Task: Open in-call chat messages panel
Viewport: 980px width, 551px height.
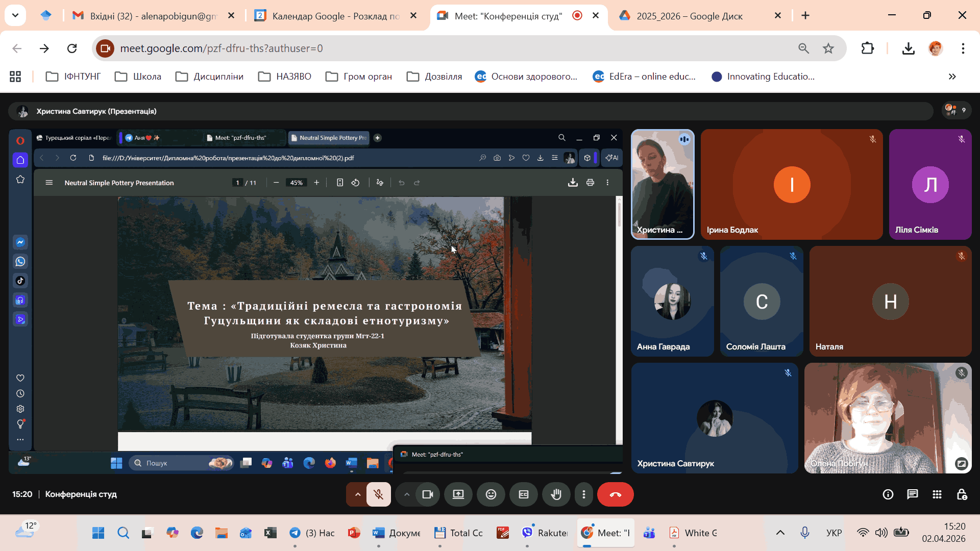Action: [912, 494]
